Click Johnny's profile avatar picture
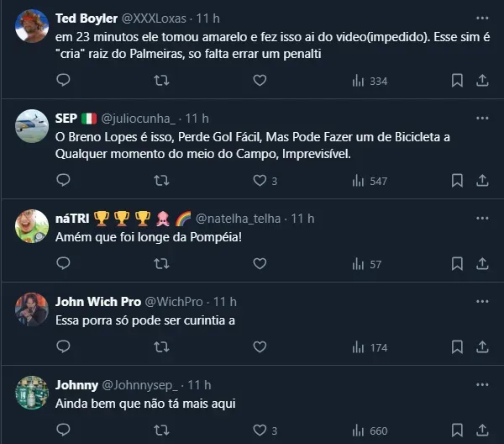Screen dimensions: 504x444 pyautogui.click(x=32, y=392)
